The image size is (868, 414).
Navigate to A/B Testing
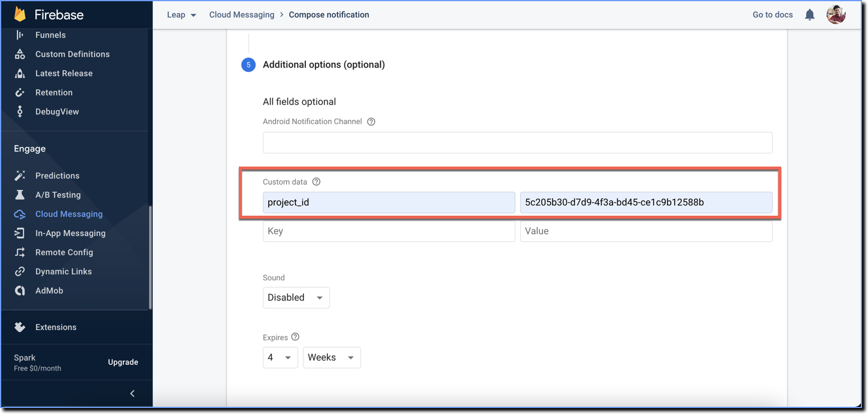click(x=58, y=195)
